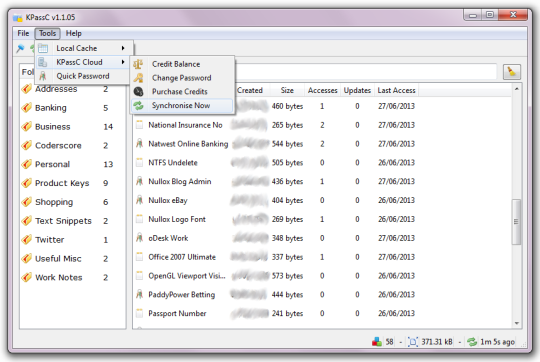Click the tag icon next to Shopping

27,202
